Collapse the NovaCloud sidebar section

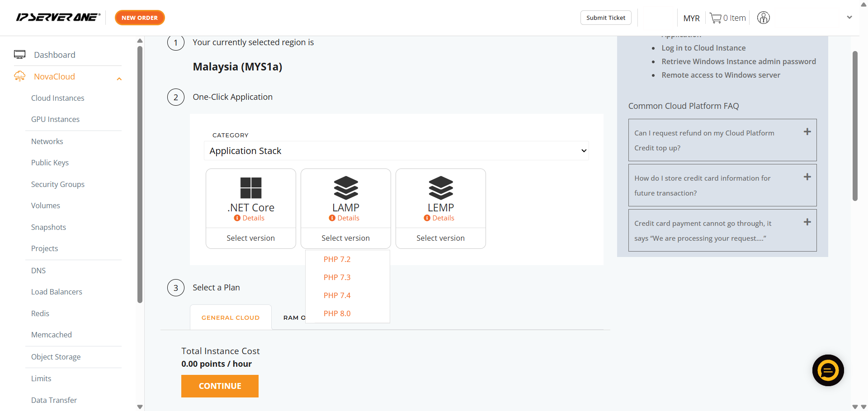coord(119,79)
